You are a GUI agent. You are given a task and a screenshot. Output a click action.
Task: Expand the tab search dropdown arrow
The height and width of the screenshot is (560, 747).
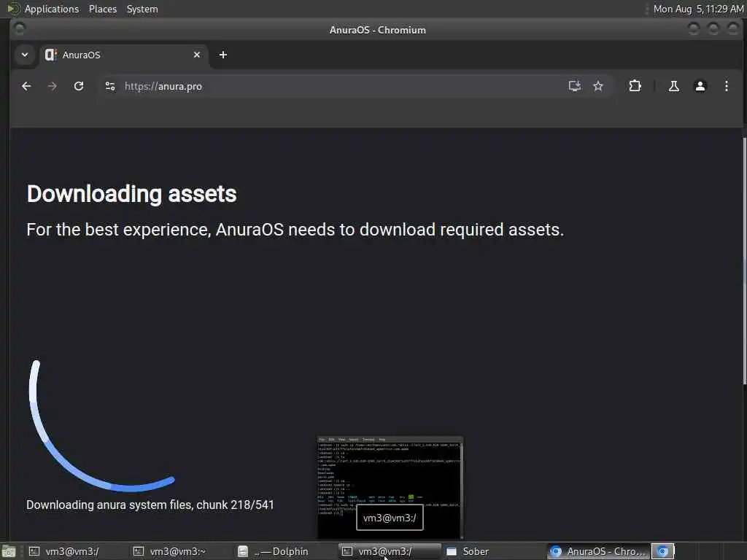click(x=25, y=55)
